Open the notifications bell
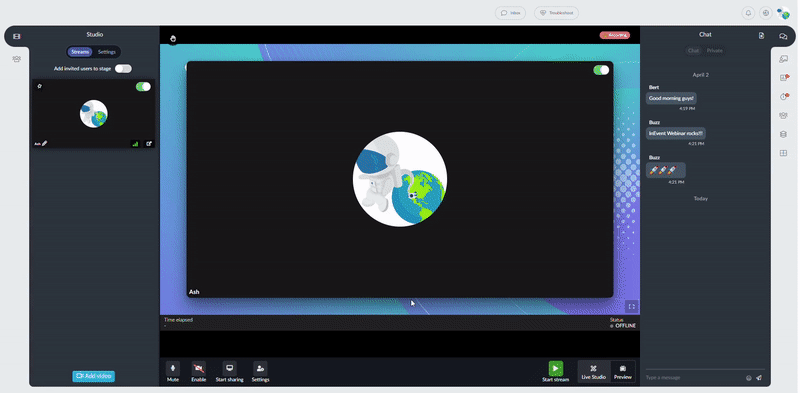Screen dimensions: 800x393 click(748, 13)
